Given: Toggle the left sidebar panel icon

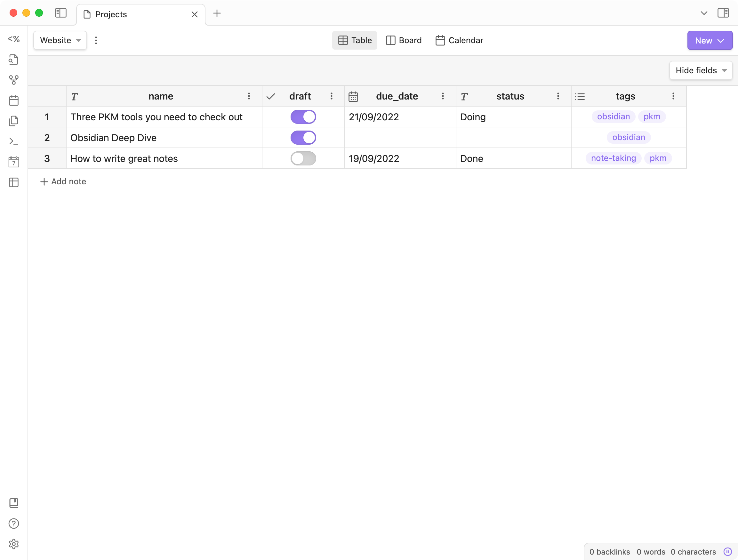Looking at the screenshot, I should [x=61, y=13].
